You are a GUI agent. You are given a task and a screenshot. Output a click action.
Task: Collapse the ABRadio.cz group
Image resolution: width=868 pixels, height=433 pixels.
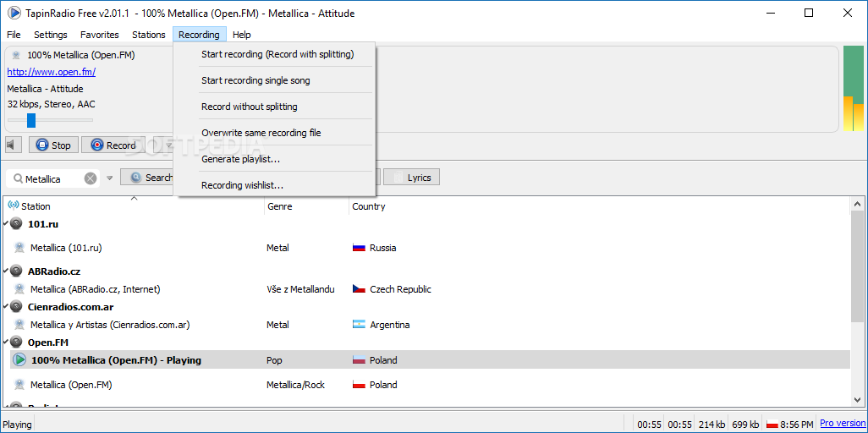tap(6, 271)
